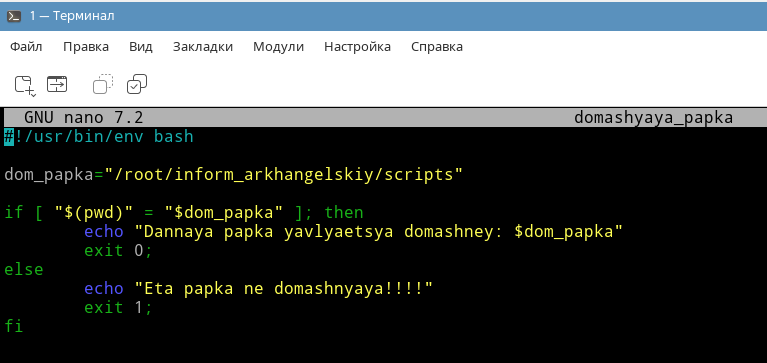Click the 'if' keyword on the condition line

(14, 213)
